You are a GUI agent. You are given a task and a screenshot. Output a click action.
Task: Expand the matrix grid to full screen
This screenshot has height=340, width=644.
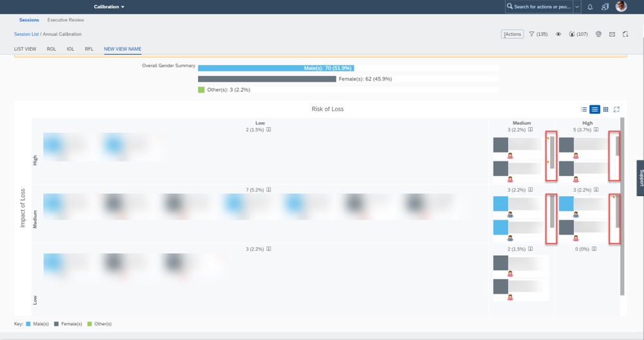pyautogui.click(x=616, y=109)
